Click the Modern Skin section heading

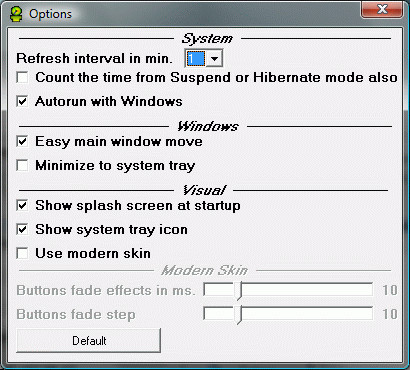204,270
